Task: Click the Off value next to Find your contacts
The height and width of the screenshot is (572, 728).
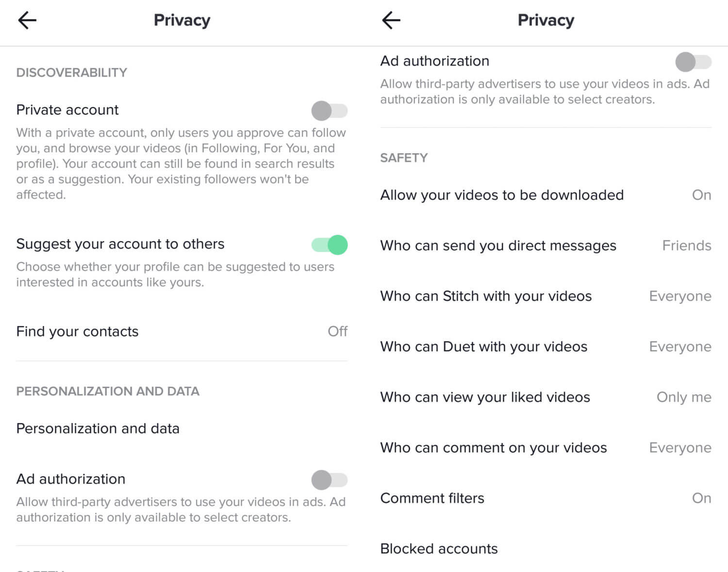Action: coord(338,331)
